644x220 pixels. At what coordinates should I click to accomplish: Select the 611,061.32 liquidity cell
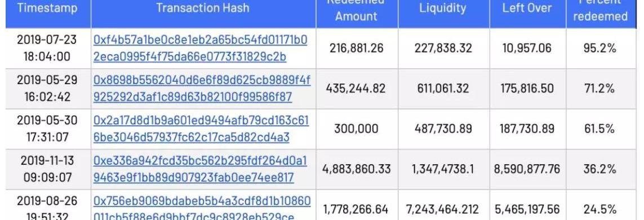443,89
